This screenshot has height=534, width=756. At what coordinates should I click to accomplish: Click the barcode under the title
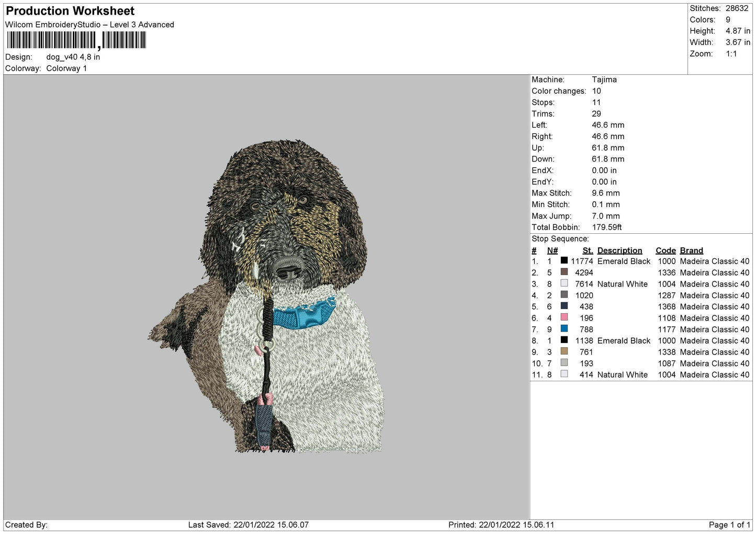pos(76,40)
